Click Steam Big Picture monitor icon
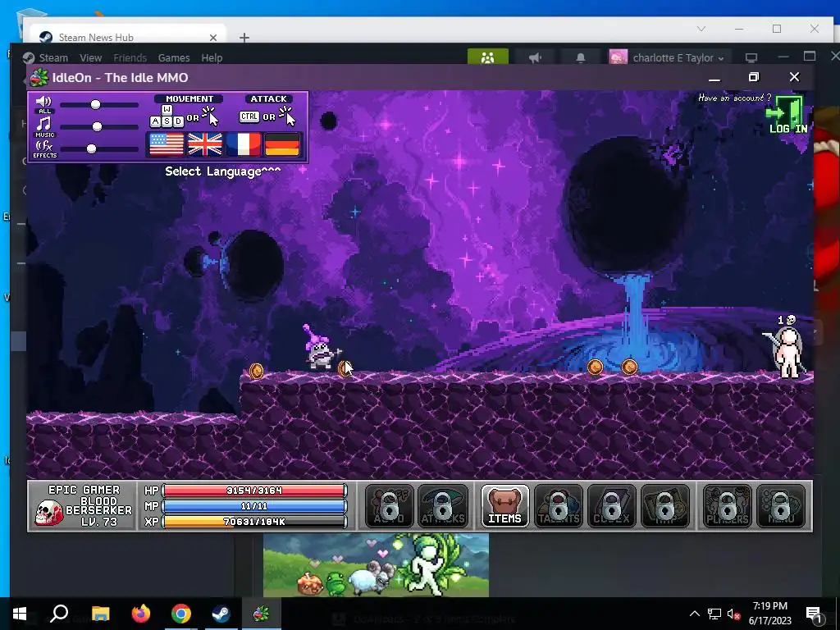The height and width of the screenshot is (630, 840). (x=751, y=58)
